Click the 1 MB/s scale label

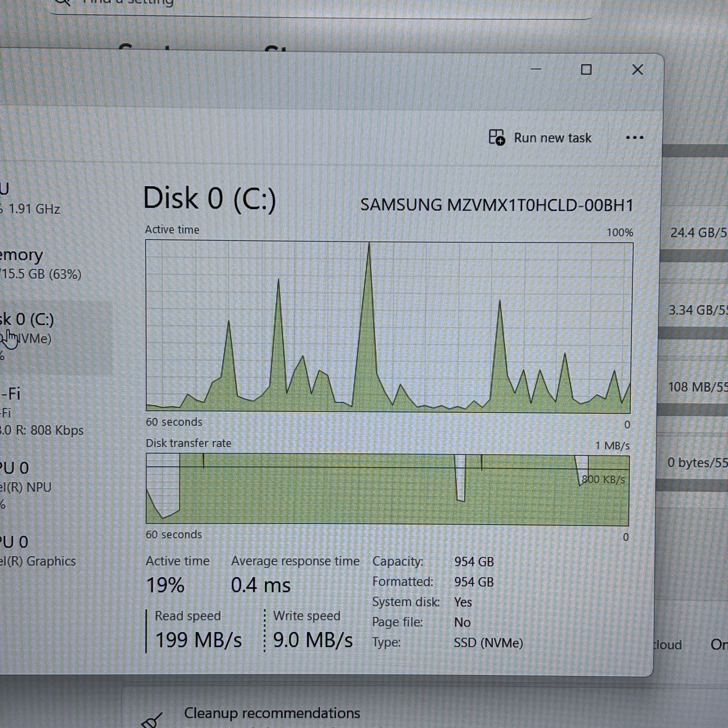pos(612,446)
